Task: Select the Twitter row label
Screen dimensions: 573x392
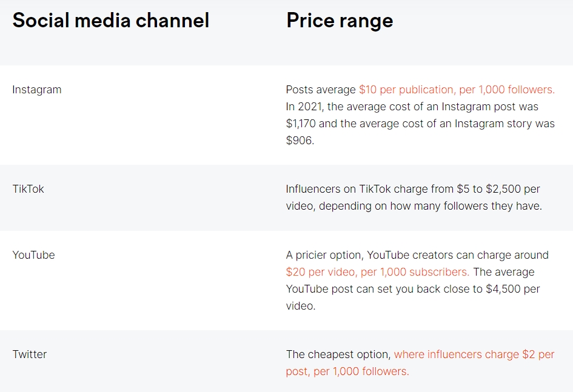Action: (x=30, y=354)
